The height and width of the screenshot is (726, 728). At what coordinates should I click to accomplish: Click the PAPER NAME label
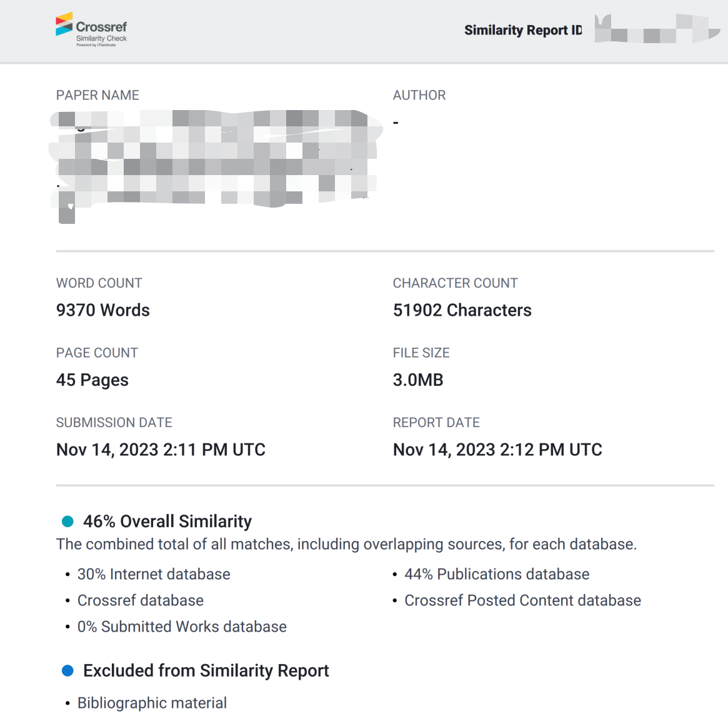(97, 95)
